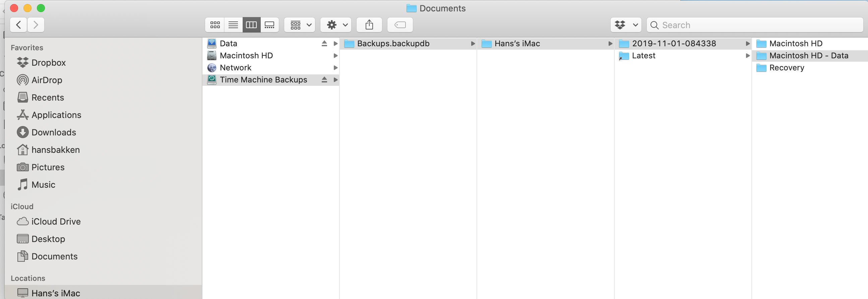868x299 pixels.
Task: Expand the Data volume arrow
Action: click(x=335, y=44)
